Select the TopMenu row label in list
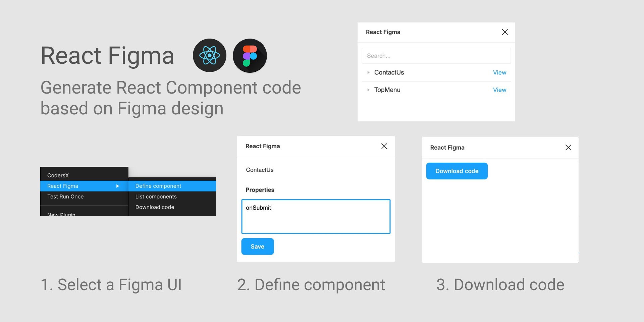 (x=387, y=90)
